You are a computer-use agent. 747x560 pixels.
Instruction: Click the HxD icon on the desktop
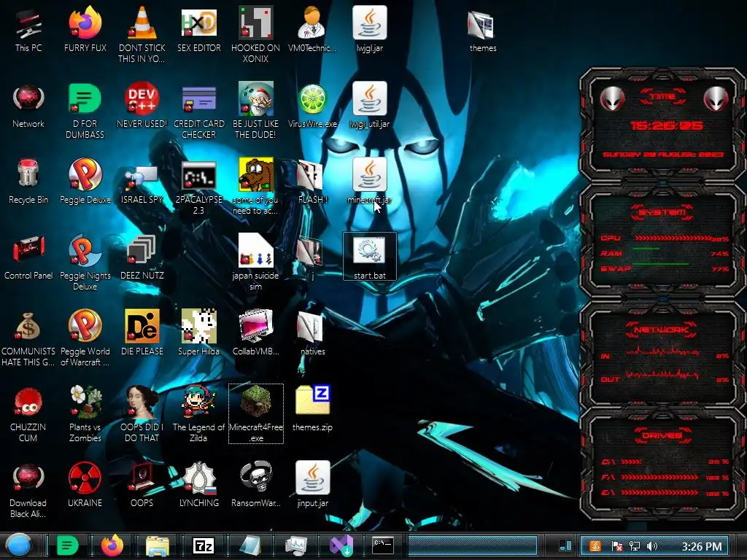pos(198,23)
